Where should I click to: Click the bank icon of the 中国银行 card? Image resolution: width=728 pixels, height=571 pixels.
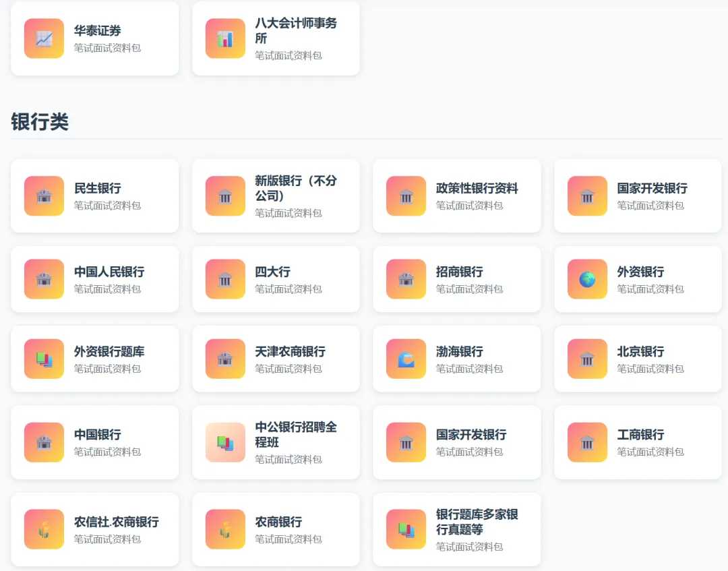(x=44, y=442)
